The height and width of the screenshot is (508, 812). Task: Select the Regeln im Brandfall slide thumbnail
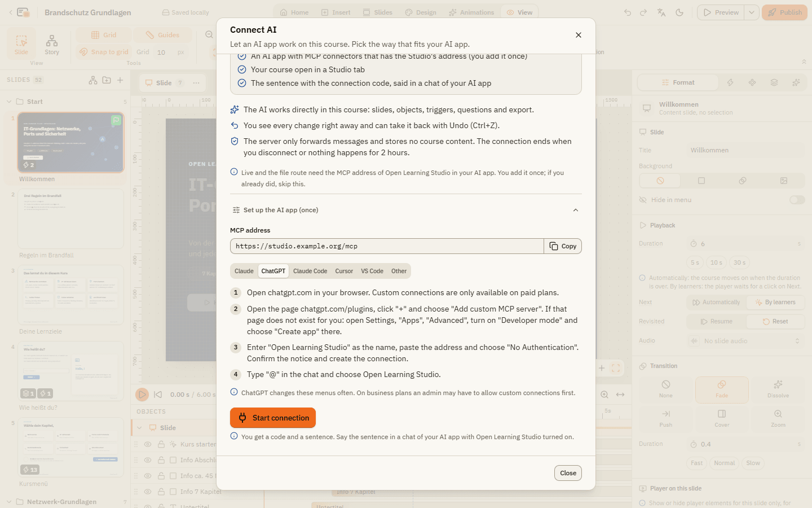[x=70, y=219]
